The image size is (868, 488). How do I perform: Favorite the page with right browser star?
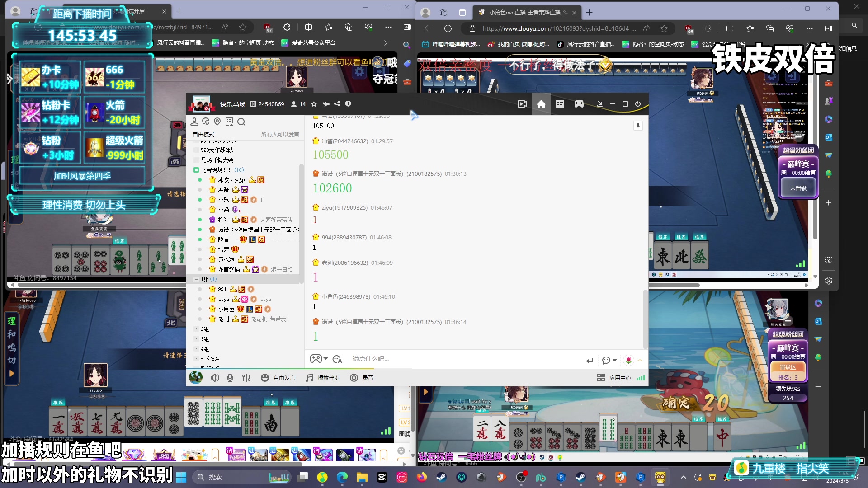pos(664,28)
